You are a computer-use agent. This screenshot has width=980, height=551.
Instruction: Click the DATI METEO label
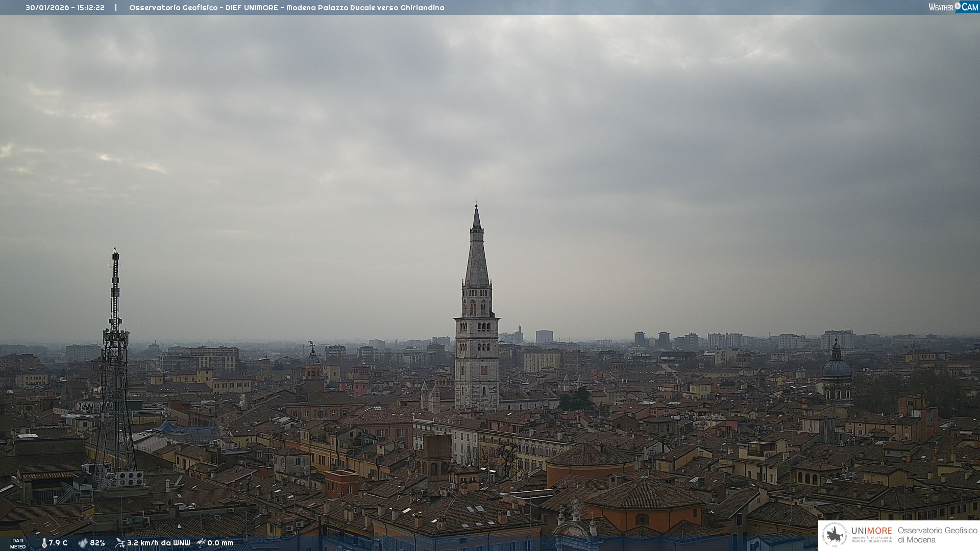[x=18, y=543]
